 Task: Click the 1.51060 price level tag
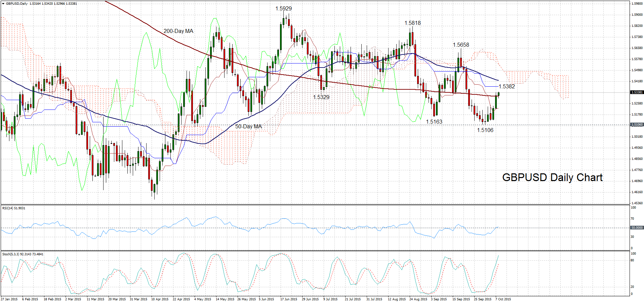pyautogui.click(x=637, y=125)
